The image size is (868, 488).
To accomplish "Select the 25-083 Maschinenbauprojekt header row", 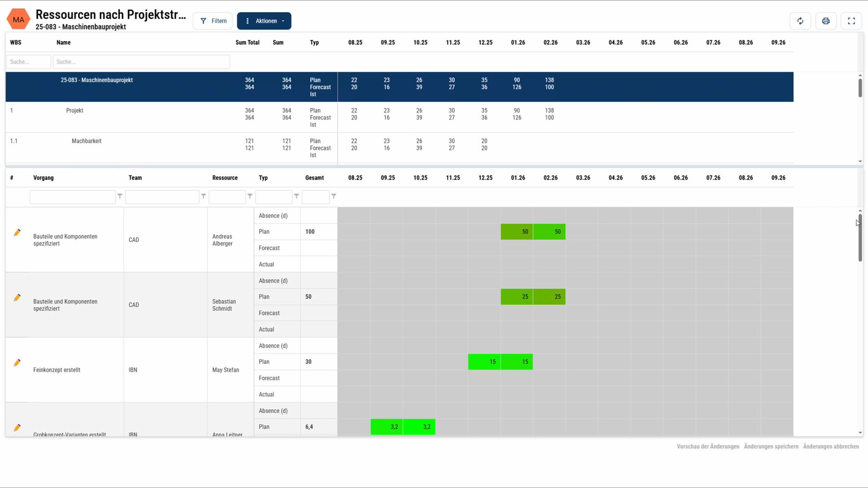I will click(x=96, y=81).
